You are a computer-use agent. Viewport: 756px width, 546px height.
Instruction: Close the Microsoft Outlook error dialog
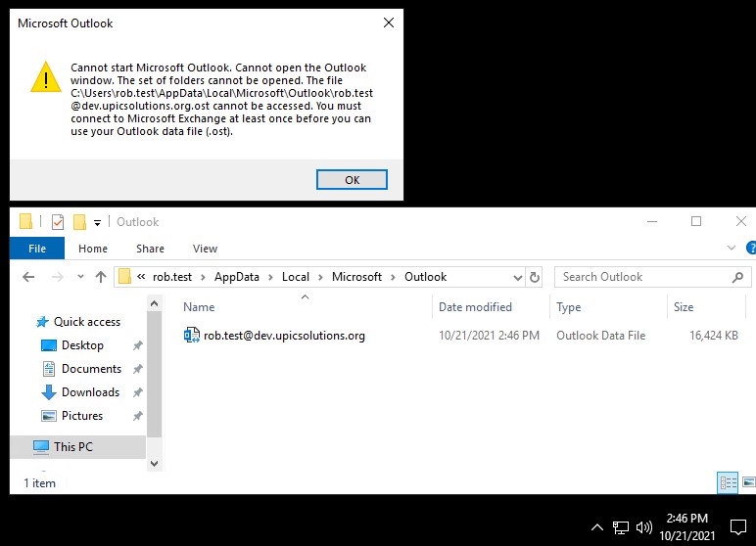(389, 23)
